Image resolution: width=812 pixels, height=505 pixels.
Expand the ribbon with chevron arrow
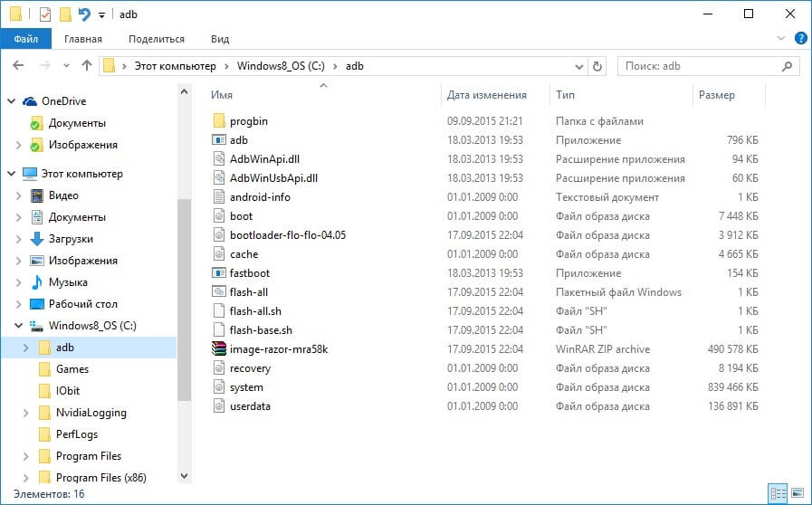[781, 39]
